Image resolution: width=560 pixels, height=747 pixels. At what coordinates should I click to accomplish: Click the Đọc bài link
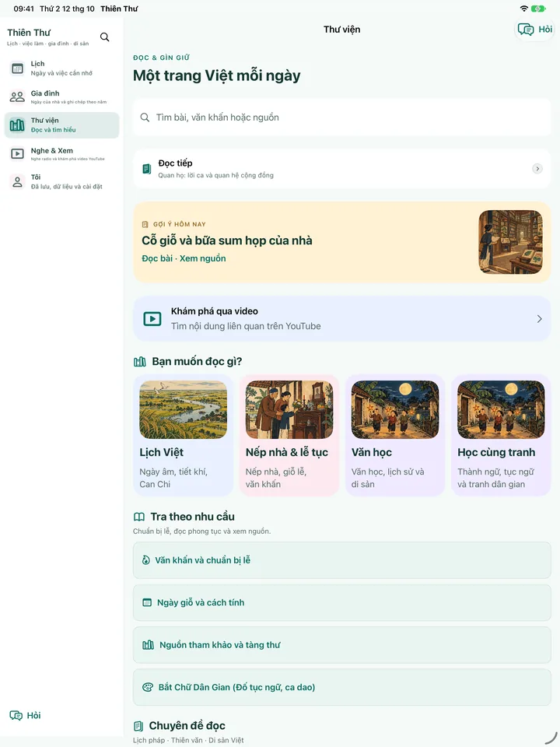[157, 258]
